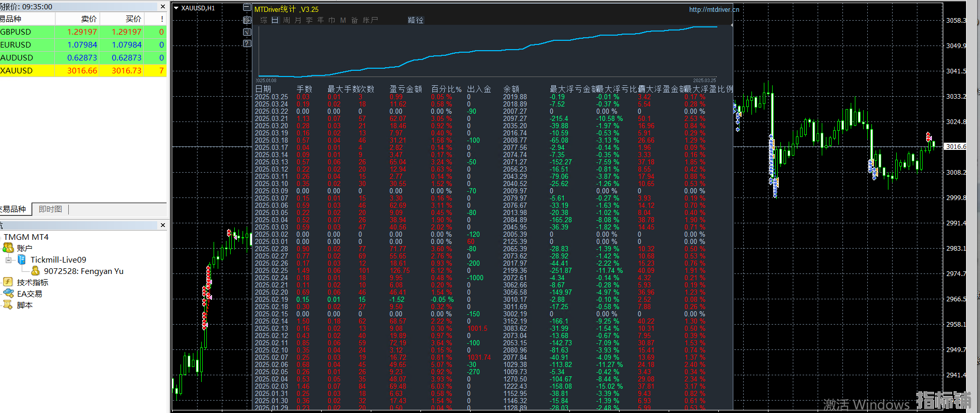Click the 技术指标 indicators icon

8,282
